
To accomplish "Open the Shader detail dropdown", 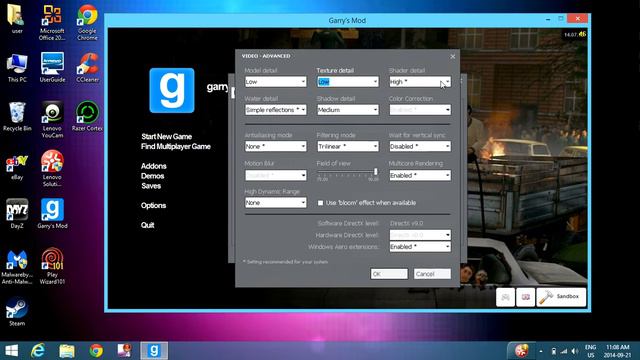I will click(420, 82).
